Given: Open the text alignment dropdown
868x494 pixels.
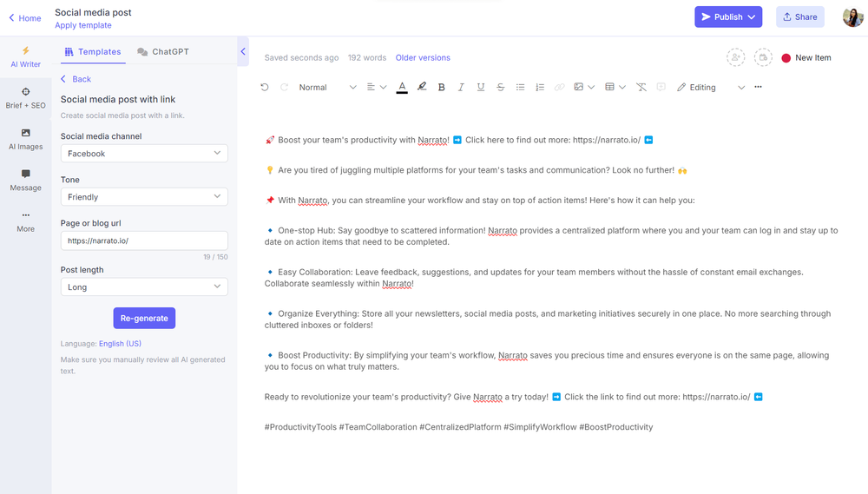Looking at the screenshot, I should pyautogui.click(x=377, y=87).
